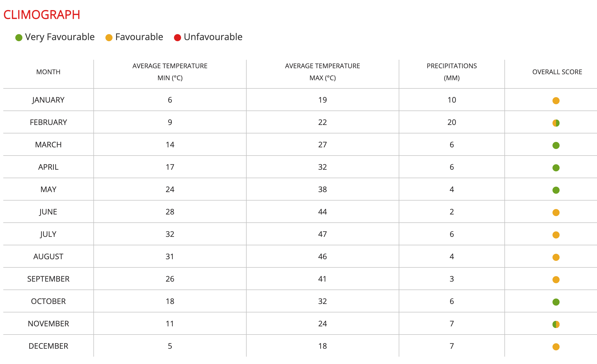
Task: Click January's orange overall score dot
Action: [556, 101]
